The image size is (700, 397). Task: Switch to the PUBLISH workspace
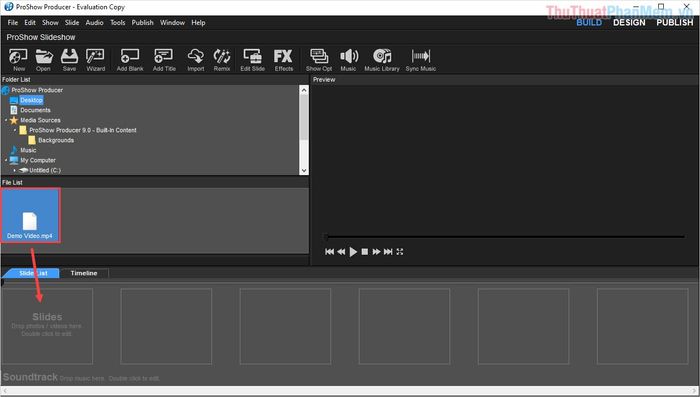675,22
